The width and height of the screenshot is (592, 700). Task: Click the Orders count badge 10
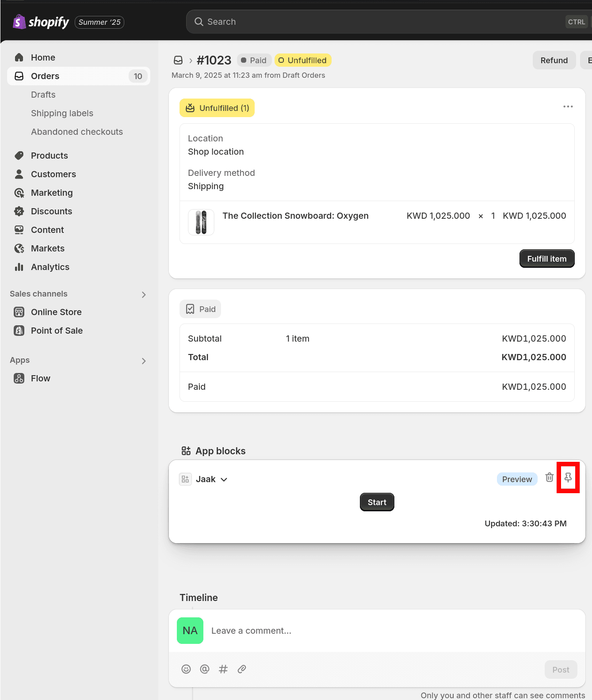(138, 76)
